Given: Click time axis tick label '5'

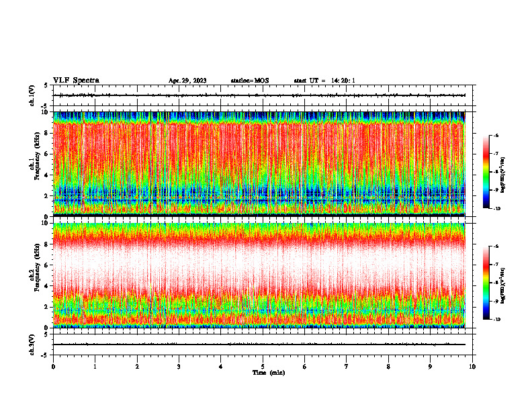Looking at the screenshot, I should tap(263, 367).
